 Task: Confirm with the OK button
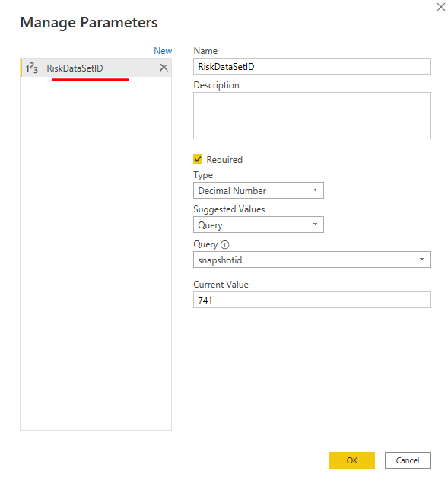[351, 460]
